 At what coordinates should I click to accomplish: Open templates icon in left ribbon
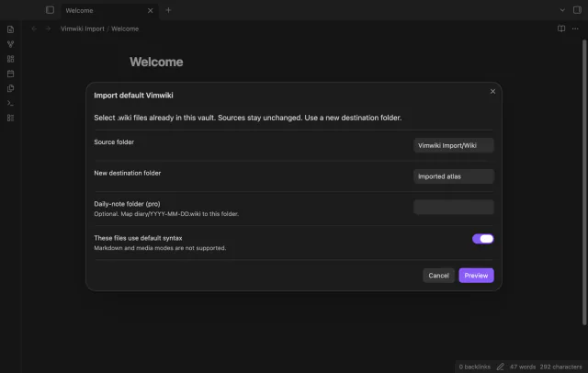10,88
